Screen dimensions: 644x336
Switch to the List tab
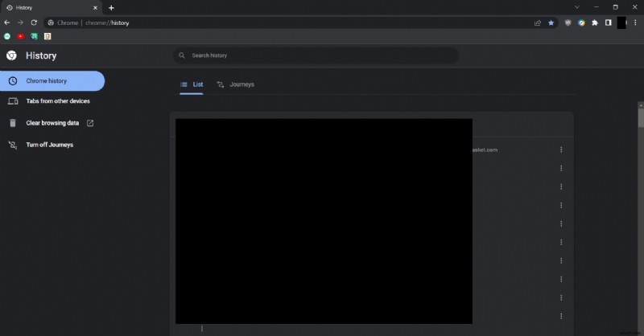coord(192,84)
